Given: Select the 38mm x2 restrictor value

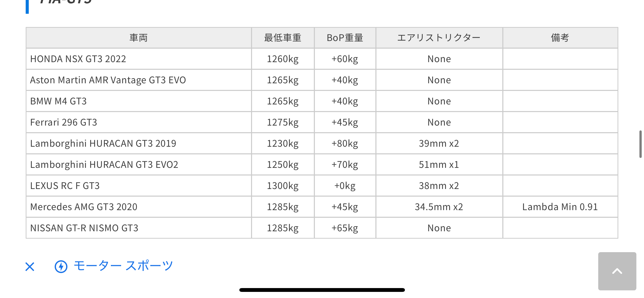Looking at the screenshot, I should pos(439,186).
